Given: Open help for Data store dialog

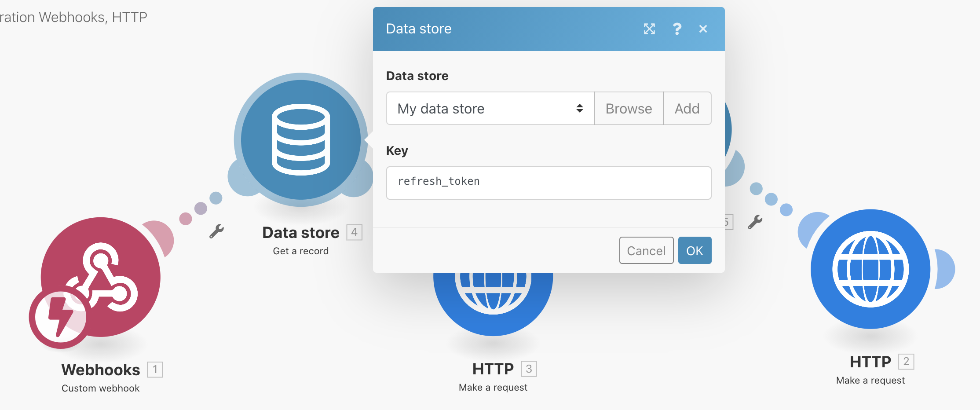Looking at the screenshot, I should pos(677,29).
